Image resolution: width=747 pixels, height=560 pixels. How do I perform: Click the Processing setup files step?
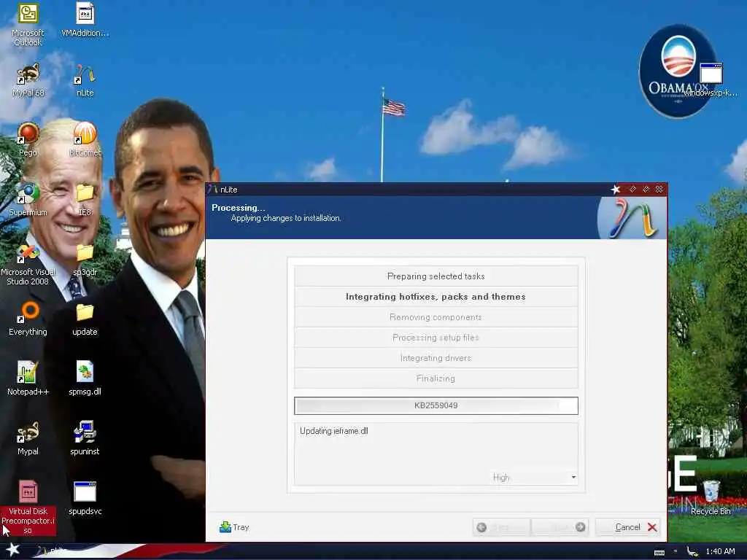[436, 338]
